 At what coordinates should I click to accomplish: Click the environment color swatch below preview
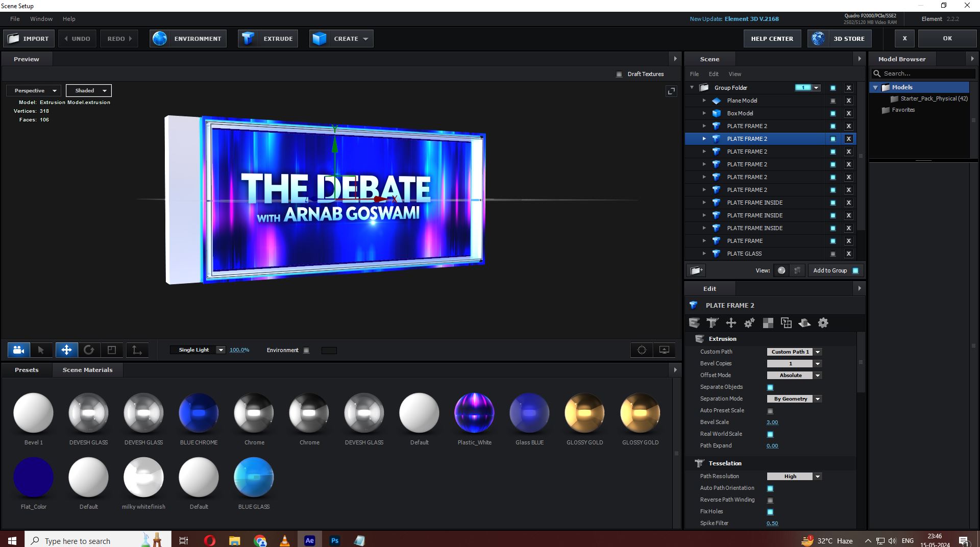(329, 351)
